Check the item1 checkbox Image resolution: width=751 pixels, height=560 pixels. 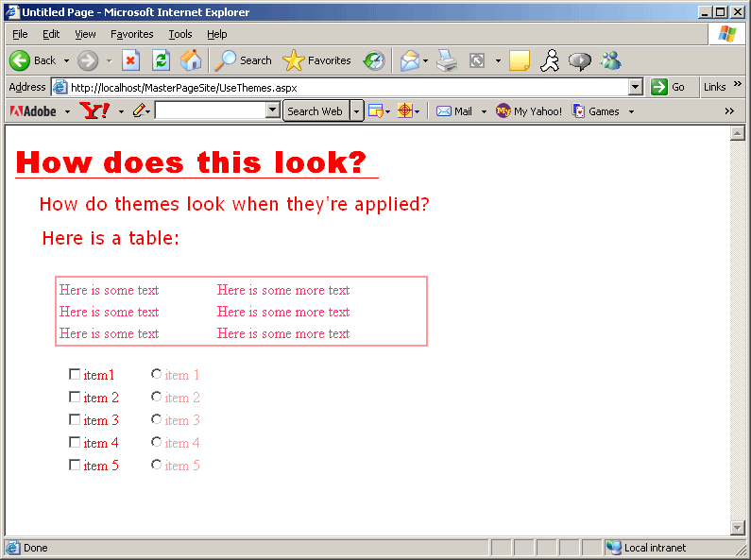75,375
